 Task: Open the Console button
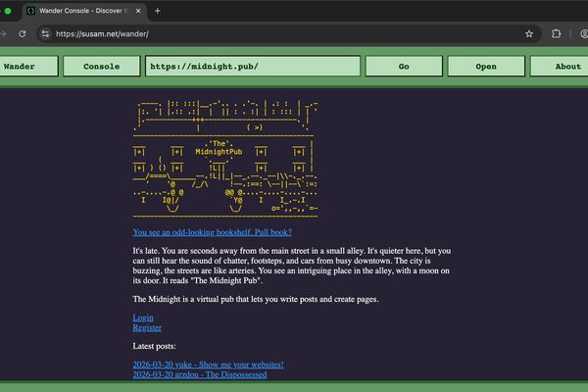(x=102, y=67)
